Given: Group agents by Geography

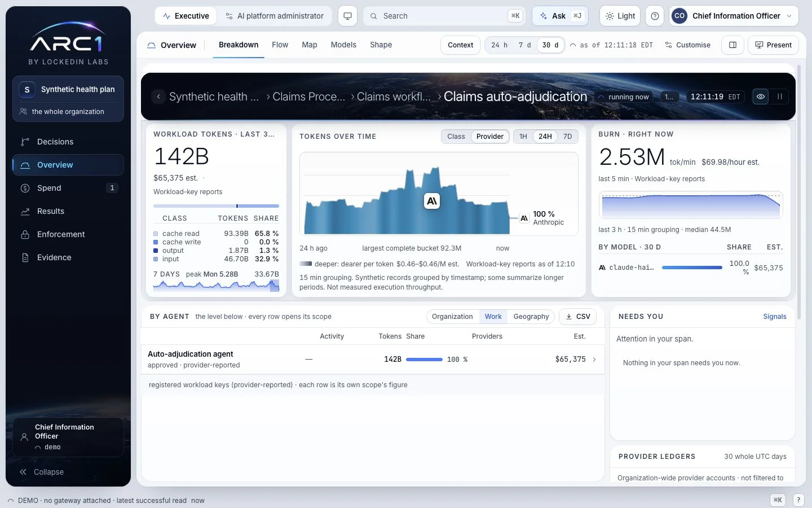Looking at the screenshot, I should pyautogui.click(x=531, y=317).
